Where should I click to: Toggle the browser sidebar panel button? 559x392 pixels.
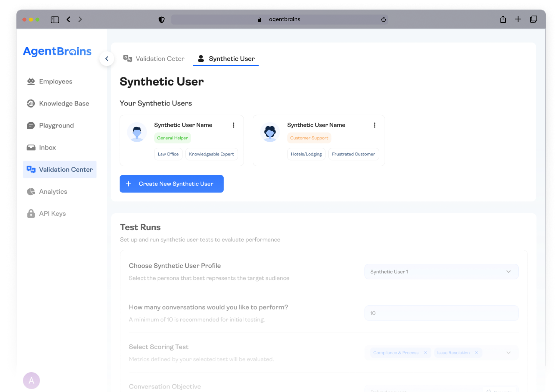pyautogui.click(x=55, y=19)
